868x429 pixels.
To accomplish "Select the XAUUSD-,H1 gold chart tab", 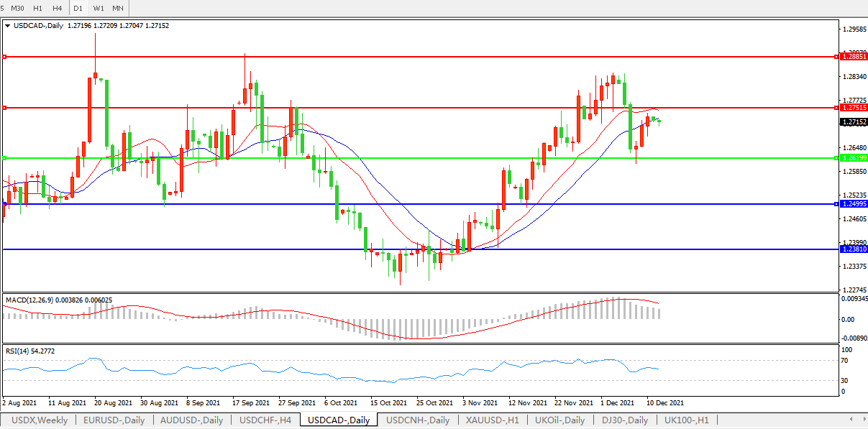I will 493,420.
